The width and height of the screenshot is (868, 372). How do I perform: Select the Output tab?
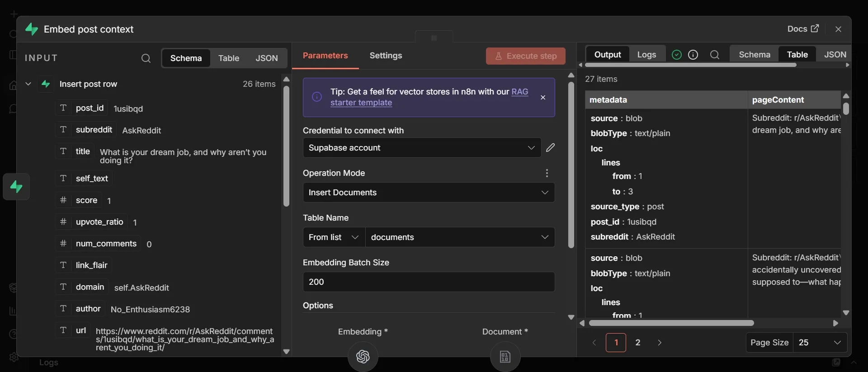[608, 55]
